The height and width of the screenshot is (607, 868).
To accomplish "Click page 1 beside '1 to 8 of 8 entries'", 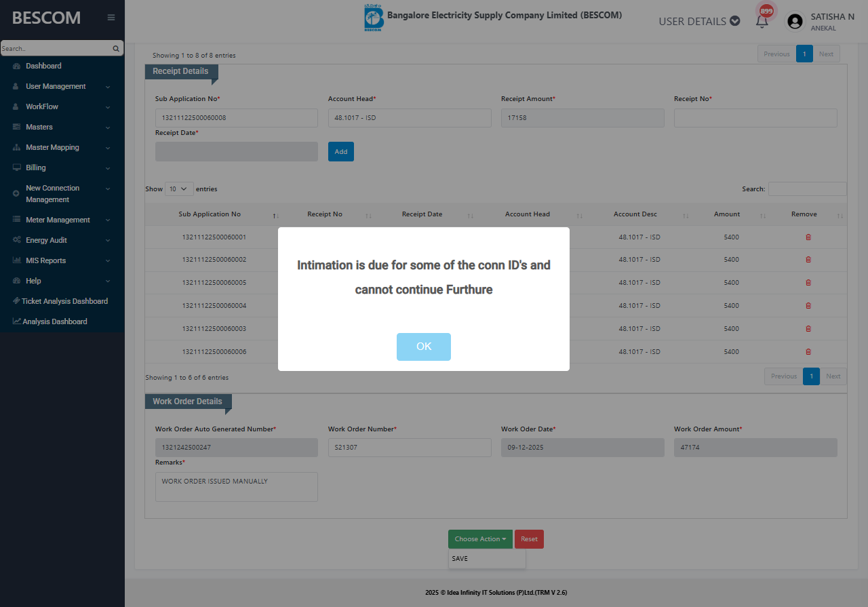I will (804, 54).
